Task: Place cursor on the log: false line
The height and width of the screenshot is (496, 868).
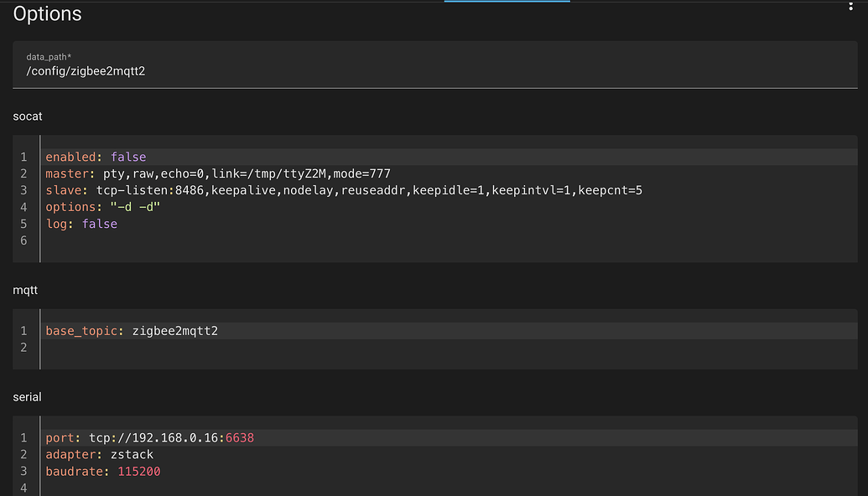Action: (x=80, y=224)
